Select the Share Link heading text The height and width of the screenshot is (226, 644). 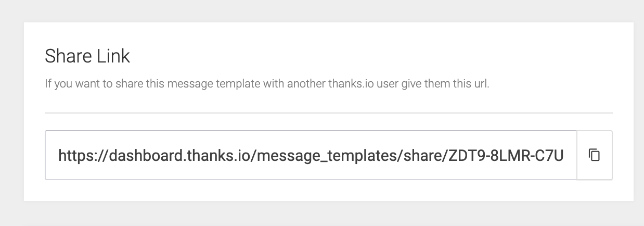(x=87, y=56)
